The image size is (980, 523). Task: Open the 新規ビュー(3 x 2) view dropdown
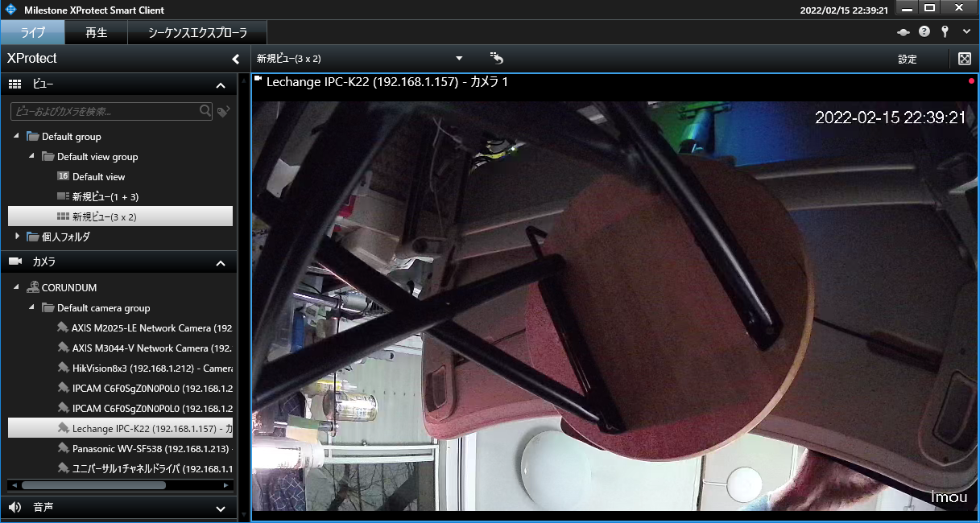[x=459, y=59]
